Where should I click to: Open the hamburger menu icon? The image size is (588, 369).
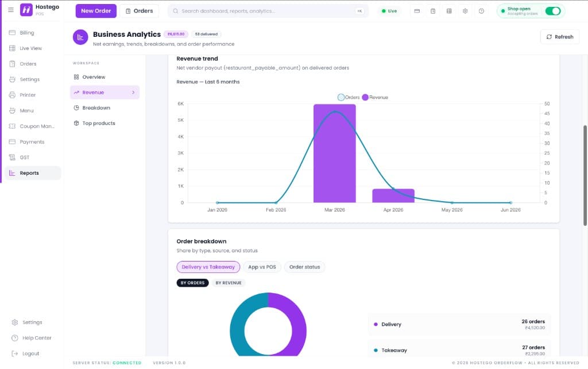coord(11,10)
